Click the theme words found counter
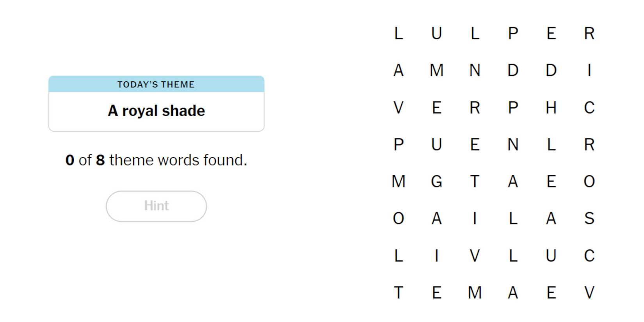The image size is (644, 322). point(156,160)
